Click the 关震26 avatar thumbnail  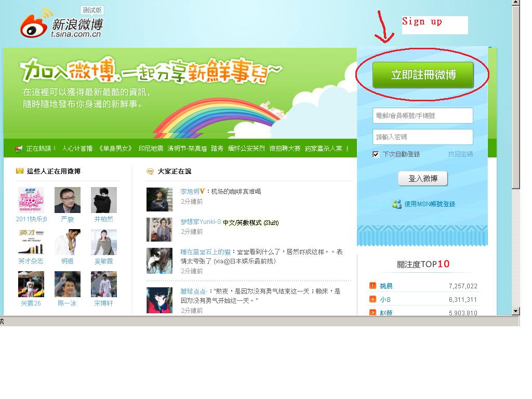pyautogui.click(x=31, y=284)
